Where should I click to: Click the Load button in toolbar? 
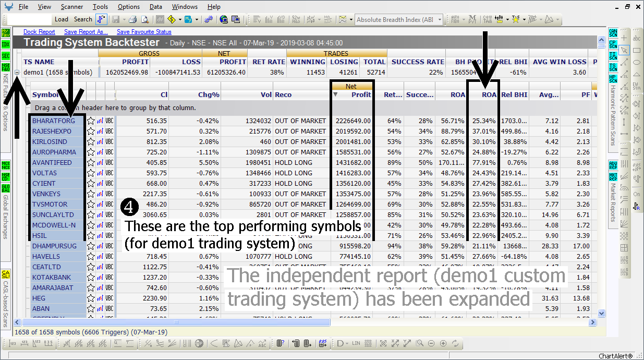[x=62, y=19]
